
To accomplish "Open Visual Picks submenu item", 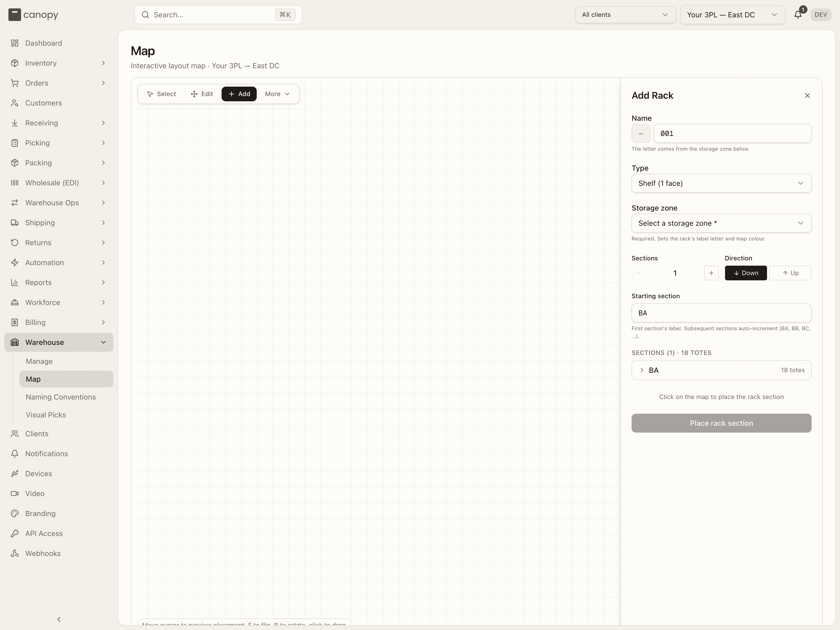I will (66, 415).
